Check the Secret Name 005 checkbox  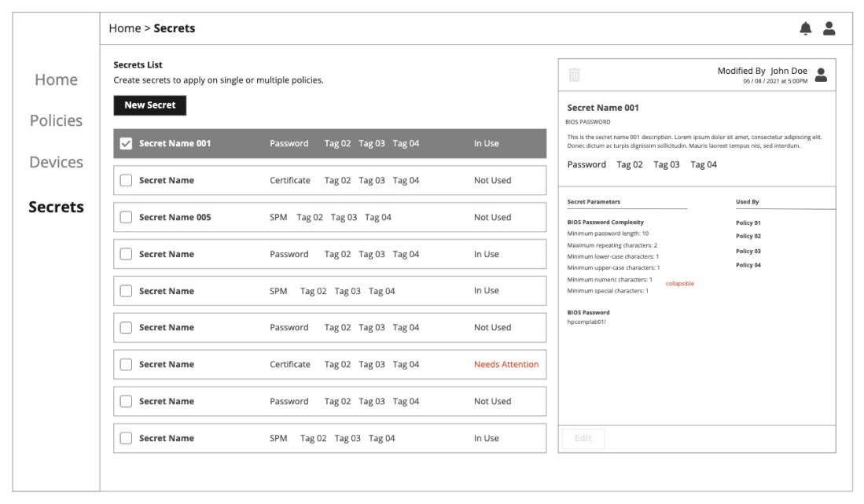[126, 217]
